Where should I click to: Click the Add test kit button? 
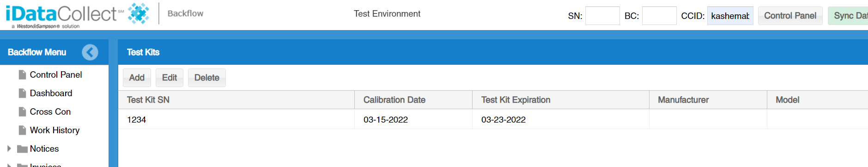(137, 78)
